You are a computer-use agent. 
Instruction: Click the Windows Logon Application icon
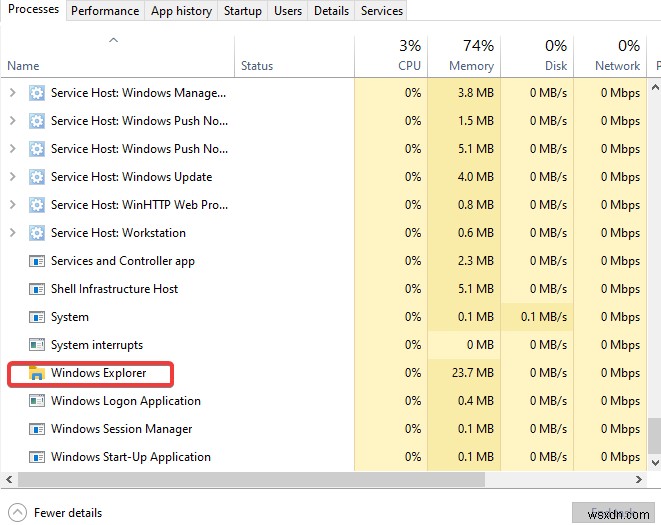37,401
